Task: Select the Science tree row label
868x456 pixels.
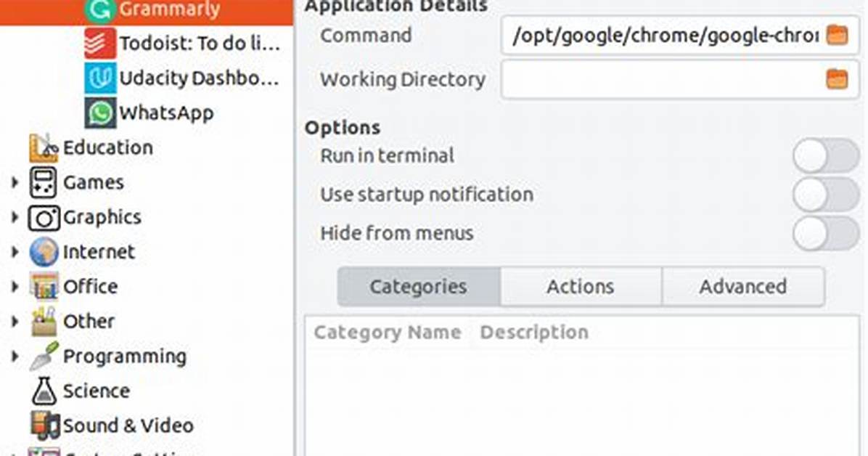Action: tap(97, 391)
